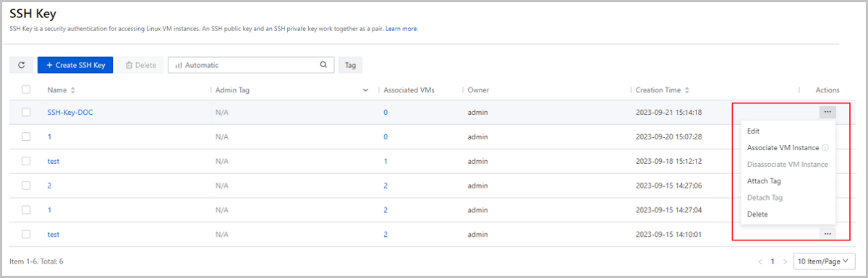Viewport: 868px width, 278px height.
Task: Toggle the select-all header checkbox
Action: (x=26, y=90)
